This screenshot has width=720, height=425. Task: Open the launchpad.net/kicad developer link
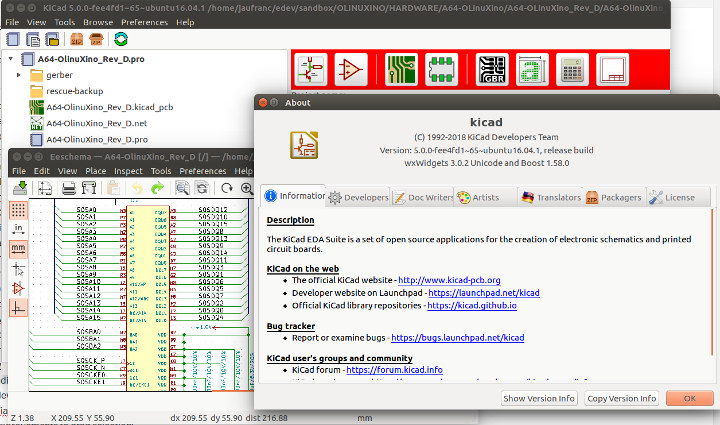(x=484, y=293)
